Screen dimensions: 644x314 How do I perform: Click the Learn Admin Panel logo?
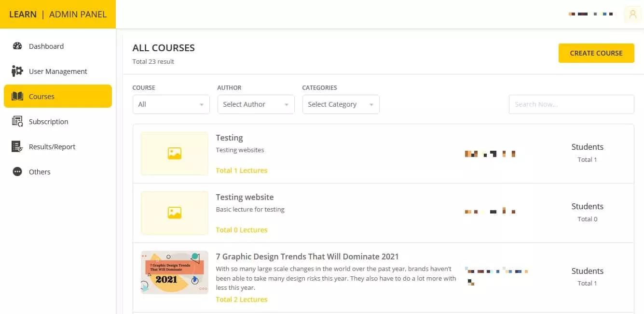click(x=58, y=14)
